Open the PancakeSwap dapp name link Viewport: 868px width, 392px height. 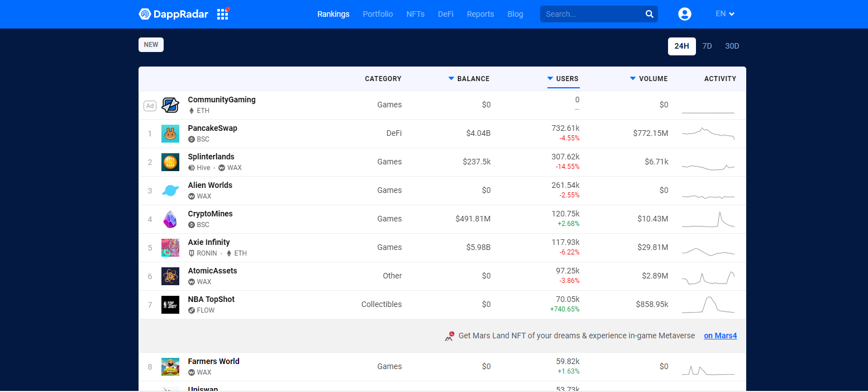[x=212, y=128]
